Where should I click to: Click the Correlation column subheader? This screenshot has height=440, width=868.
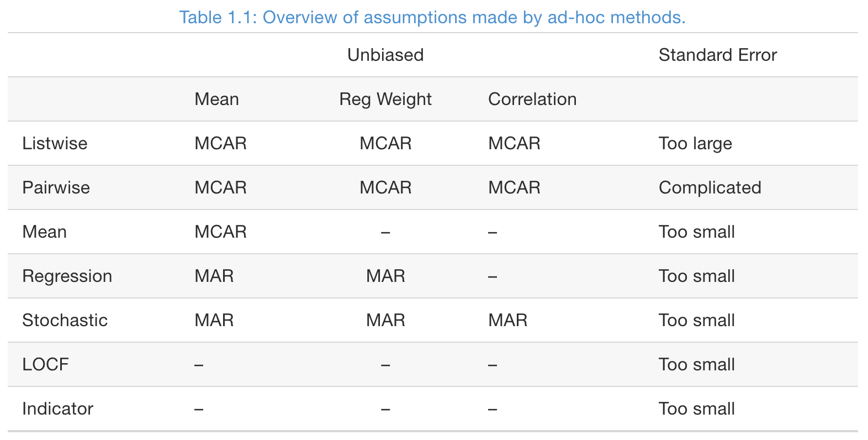pos(532,99)
